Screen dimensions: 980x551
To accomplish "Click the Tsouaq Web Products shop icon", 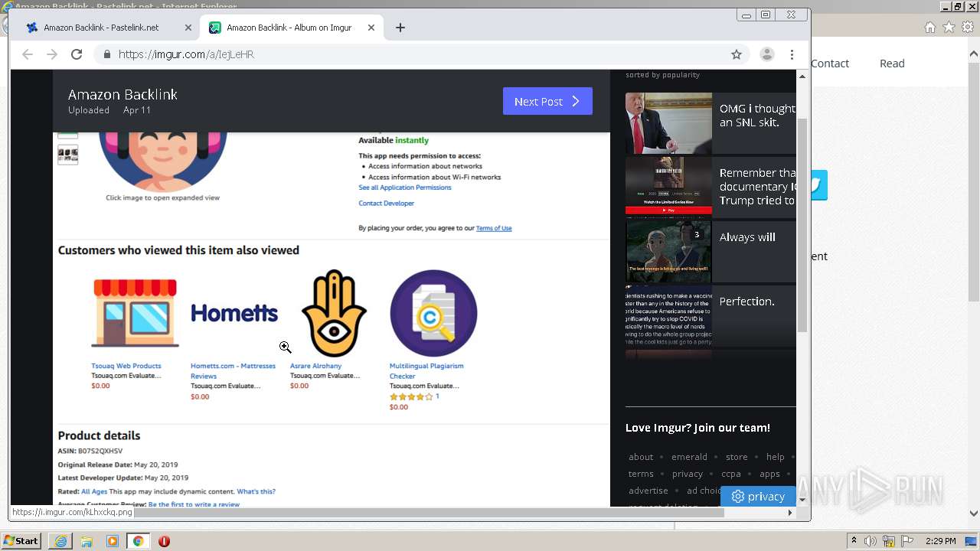I will [x=135, y=313].
